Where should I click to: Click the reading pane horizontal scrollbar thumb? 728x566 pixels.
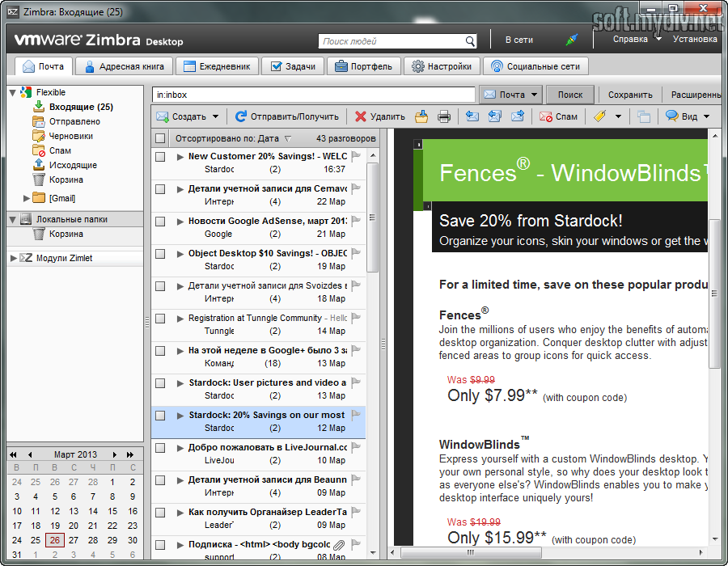click(471, 552)
